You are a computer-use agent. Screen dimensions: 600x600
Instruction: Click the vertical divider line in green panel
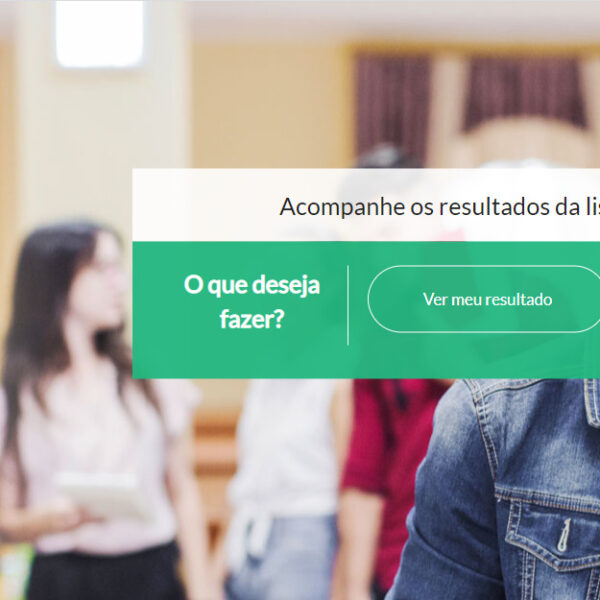pos(348,305)
